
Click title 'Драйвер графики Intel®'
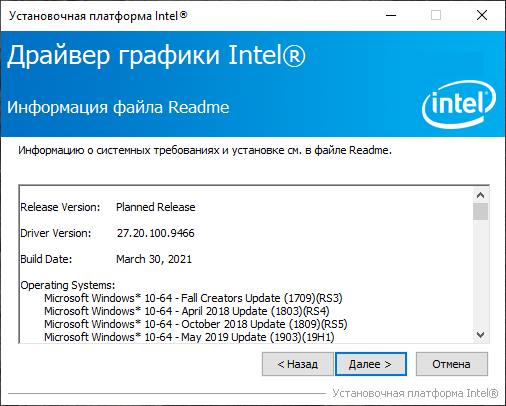tap(156, 56)
